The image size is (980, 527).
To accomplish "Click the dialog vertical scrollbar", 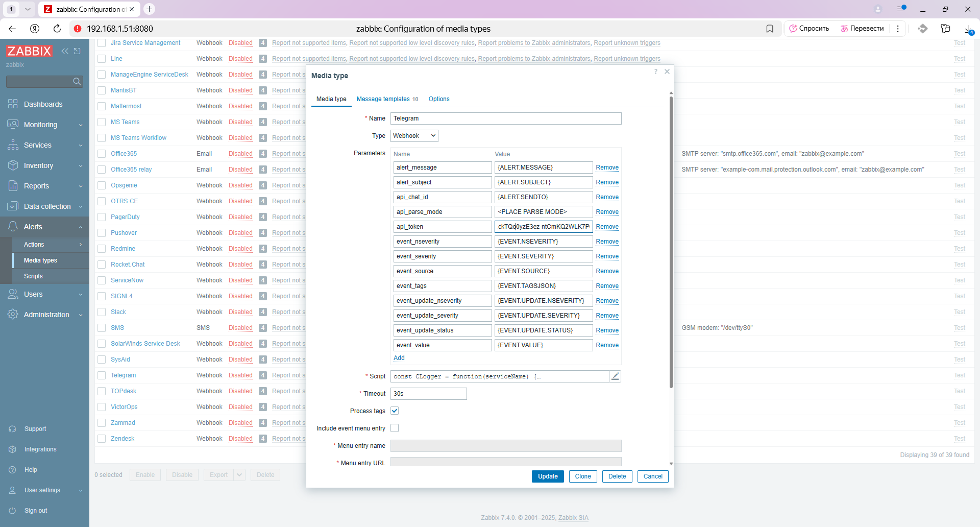I will coord(671,243).
